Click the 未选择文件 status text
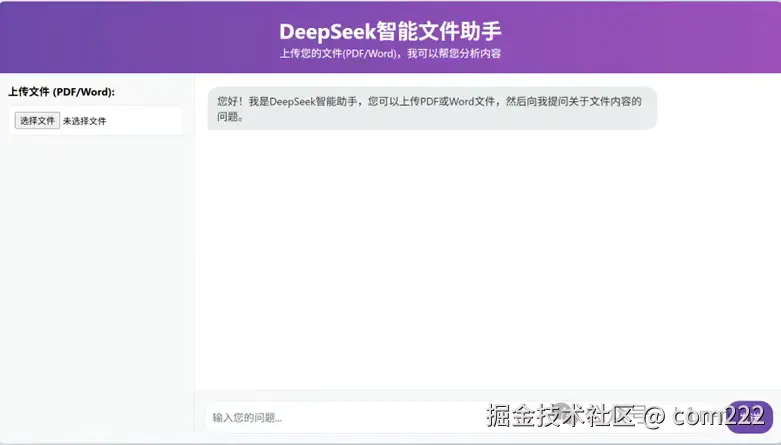 pos(84,121)
